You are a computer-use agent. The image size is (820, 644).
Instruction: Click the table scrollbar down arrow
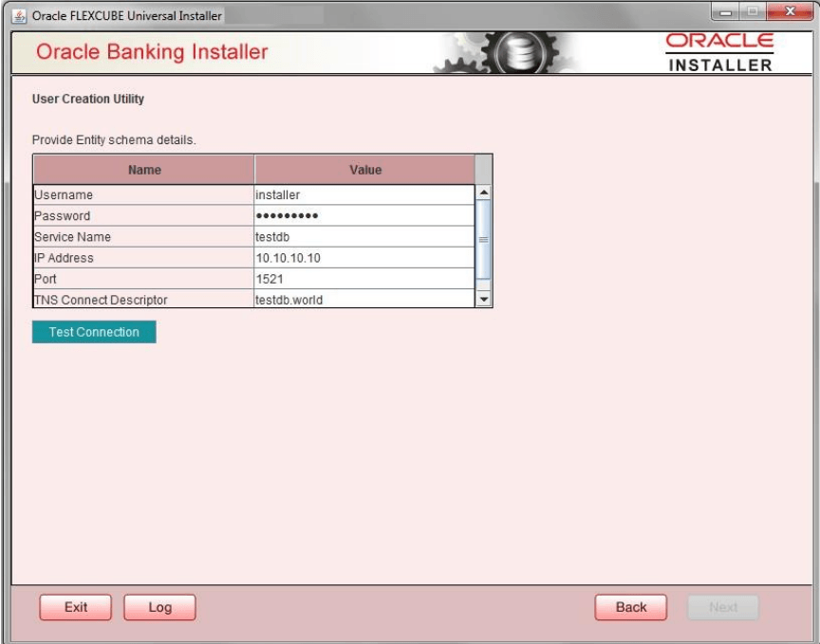tap(484, 300)
